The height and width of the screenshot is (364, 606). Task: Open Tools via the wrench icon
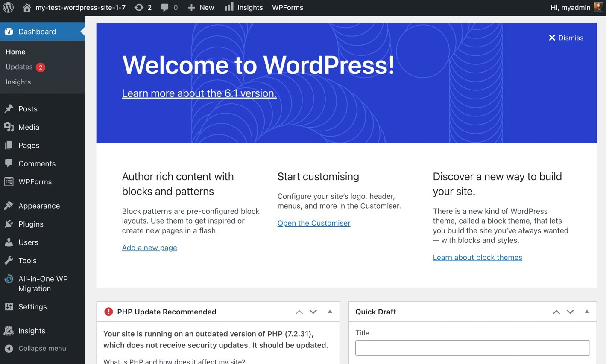click(x=9, y=260)
